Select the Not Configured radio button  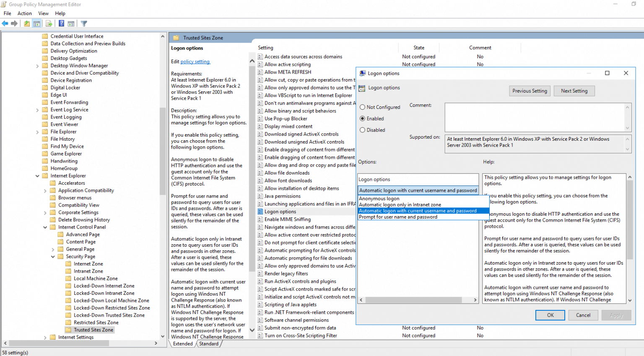[362, 107]
